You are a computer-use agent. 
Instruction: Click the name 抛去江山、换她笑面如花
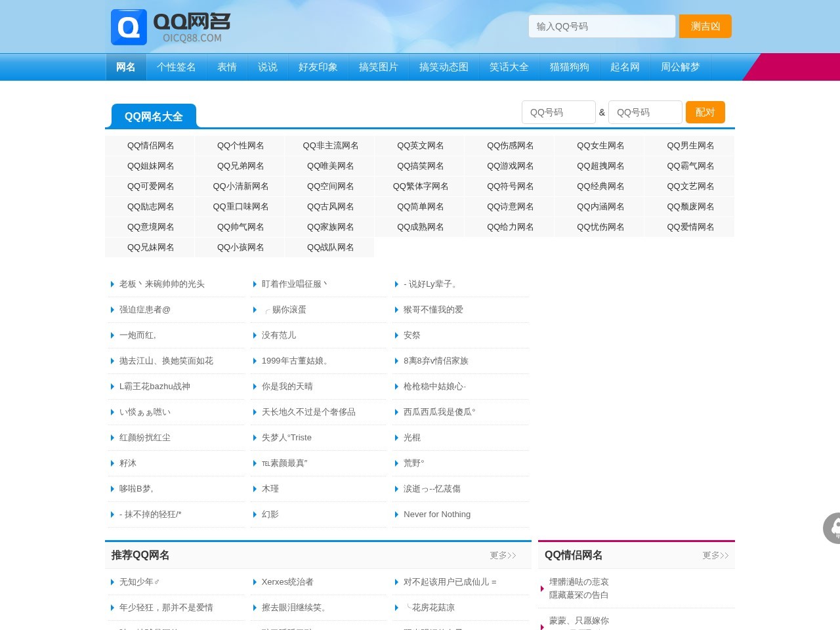[166, 361]
